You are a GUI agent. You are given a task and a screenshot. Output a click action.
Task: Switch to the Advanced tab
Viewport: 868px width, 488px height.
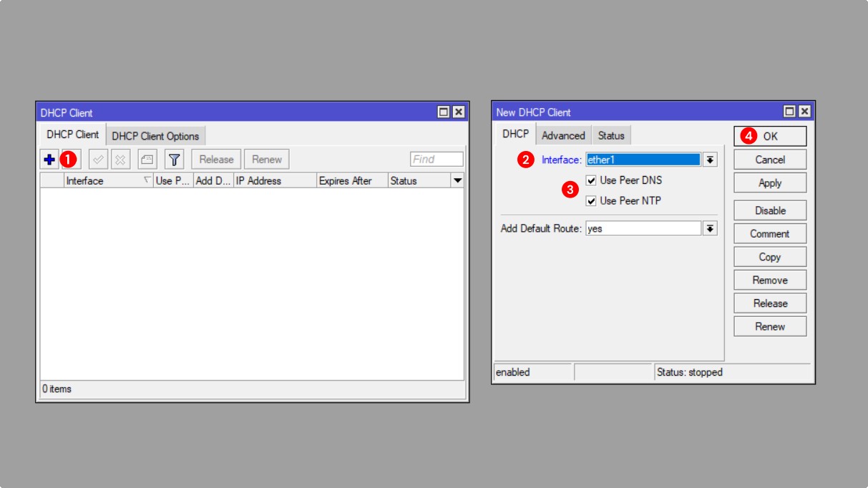click(563, 135)
